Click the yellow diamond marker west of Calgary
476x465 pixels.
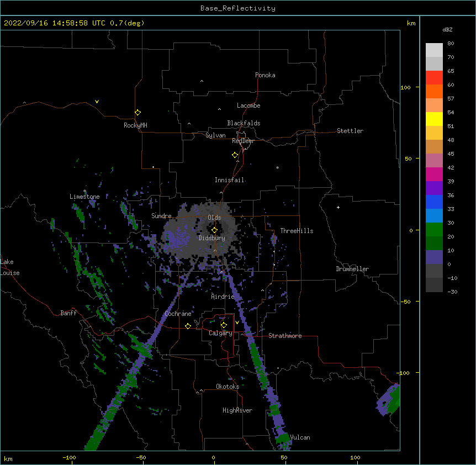(x=188, y=326)
